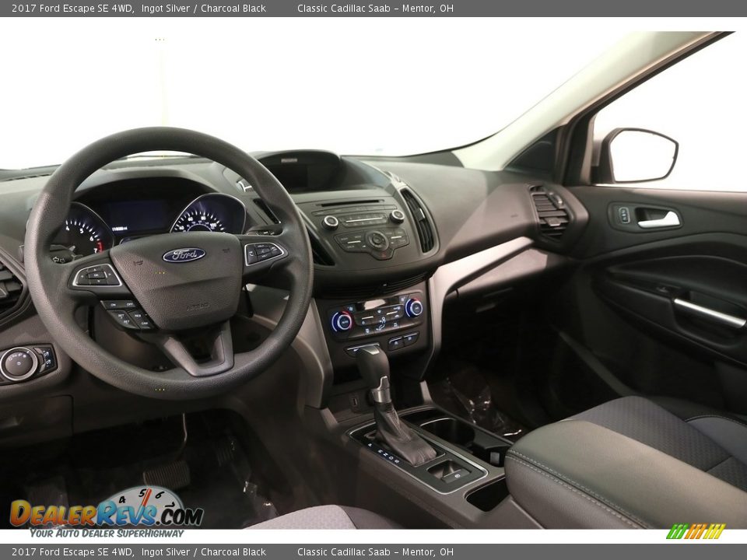Click the hazard light button below radio
Image resolution: width=747 pixels, height=560 pixels.
point(384,254)
